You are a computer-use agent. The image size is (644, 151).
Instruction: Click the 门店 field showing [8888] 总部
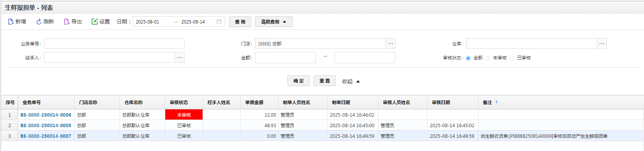320,44
